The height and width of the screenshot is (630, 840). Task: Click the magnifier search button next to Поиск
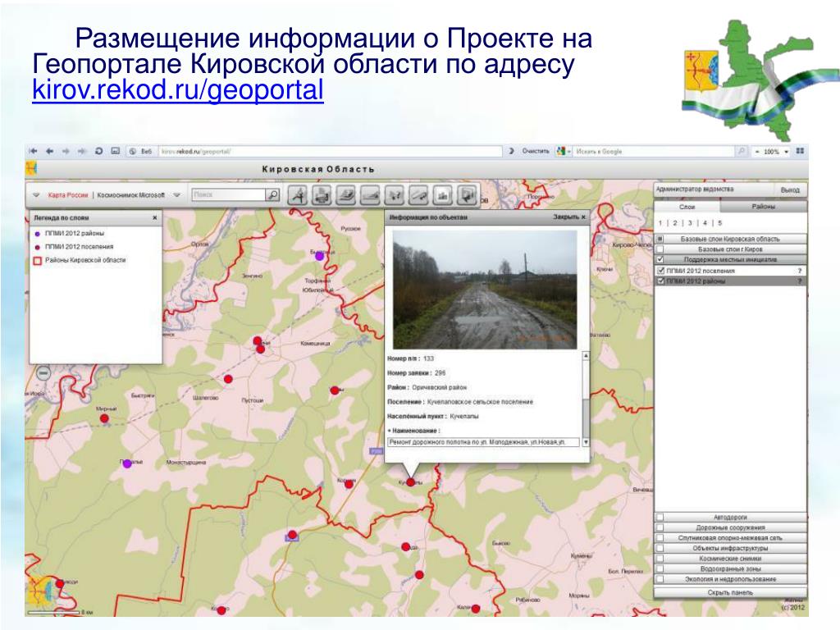pyautogui.click(x=273, y=195)
